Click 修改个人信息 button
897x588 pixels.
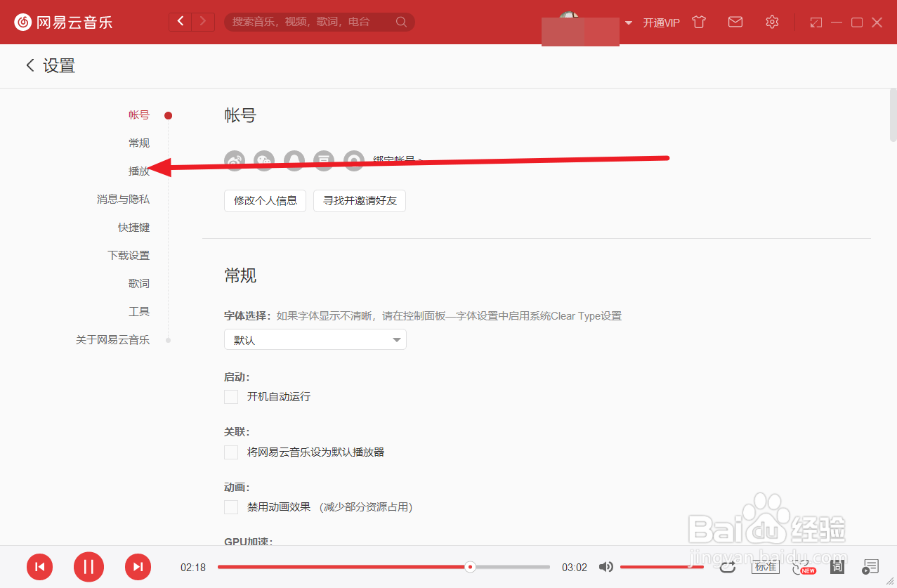tap(266, 201)
